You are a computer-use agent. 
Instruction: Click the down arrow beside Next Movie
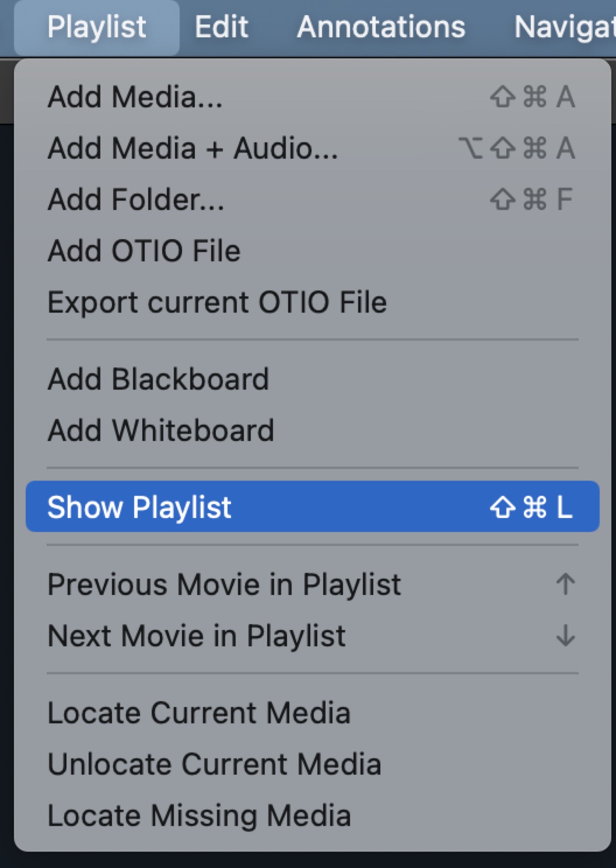pos(565,636)
